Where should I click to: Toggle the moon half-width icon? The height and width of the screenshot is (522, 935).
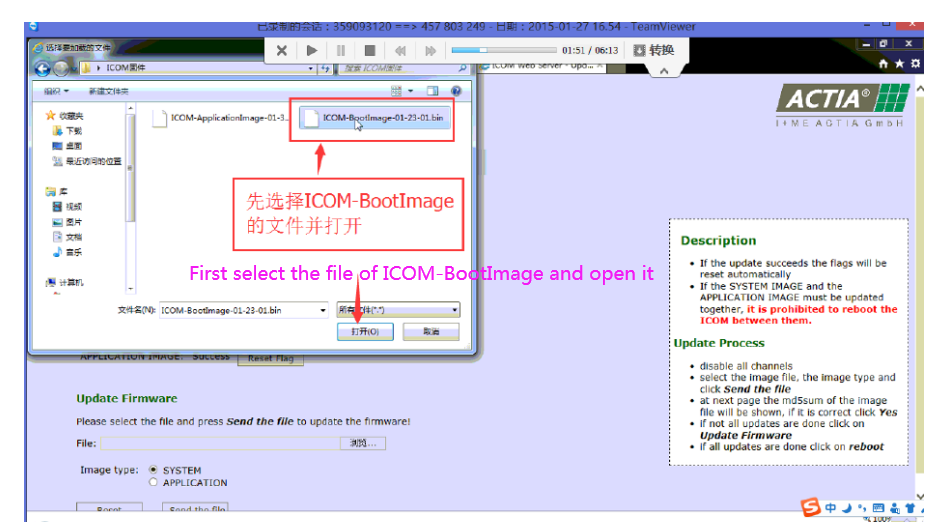(x=847, y=508)
